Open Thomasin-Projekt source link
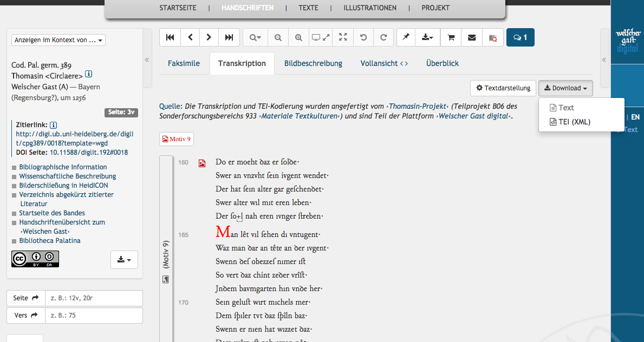The width and height of the screenshot is (644, 342). (417, 107)
